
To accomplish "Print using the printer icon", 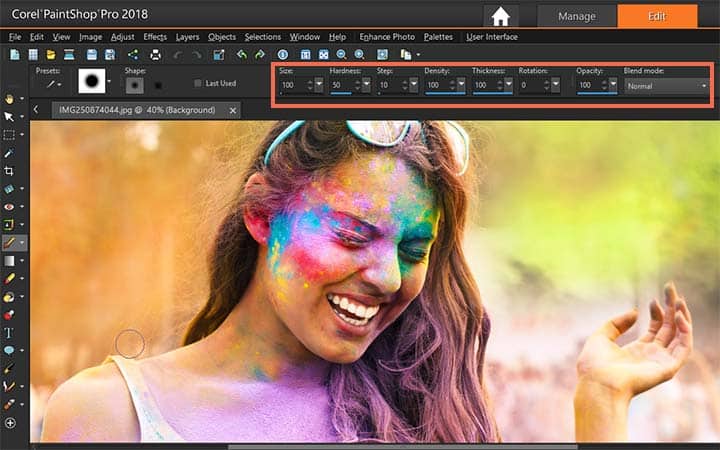I will [x=156, y=55].
